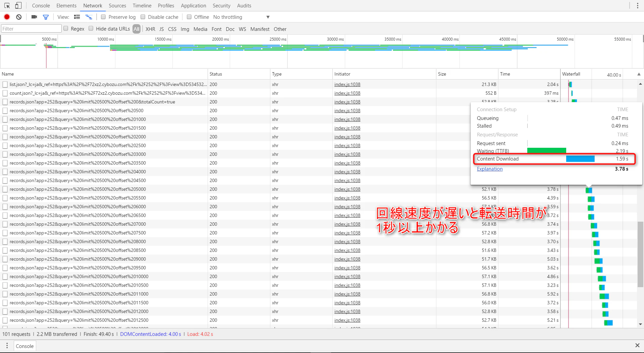The width and height of the screenshot is (644, 353).
Task: Sort by the Size column header
Action: (467, 74)
